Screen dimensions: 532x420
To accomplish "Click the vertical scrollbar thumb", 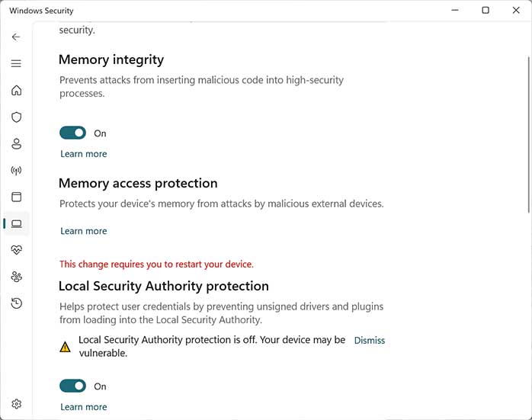I will coord(529,135).
